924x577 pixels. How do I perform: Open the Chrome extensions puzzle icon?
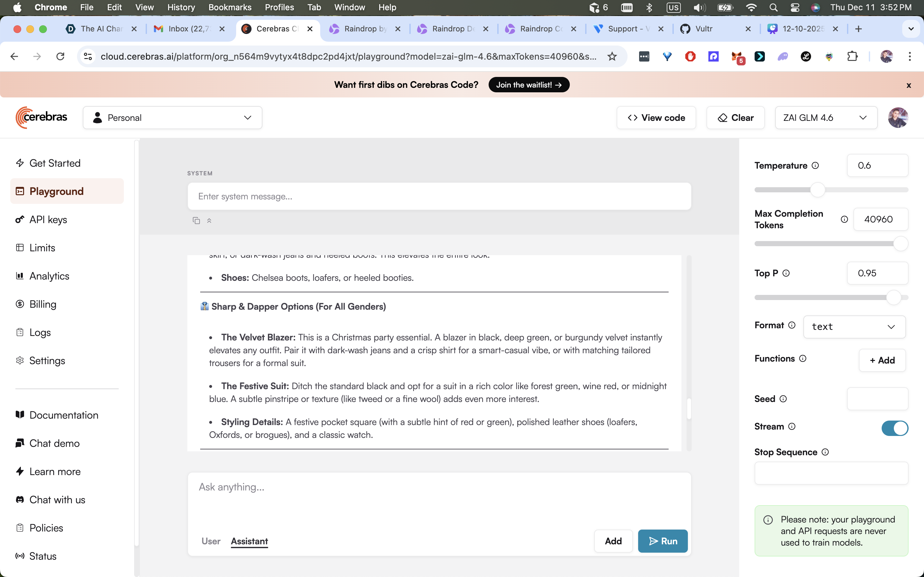[852, 56]
